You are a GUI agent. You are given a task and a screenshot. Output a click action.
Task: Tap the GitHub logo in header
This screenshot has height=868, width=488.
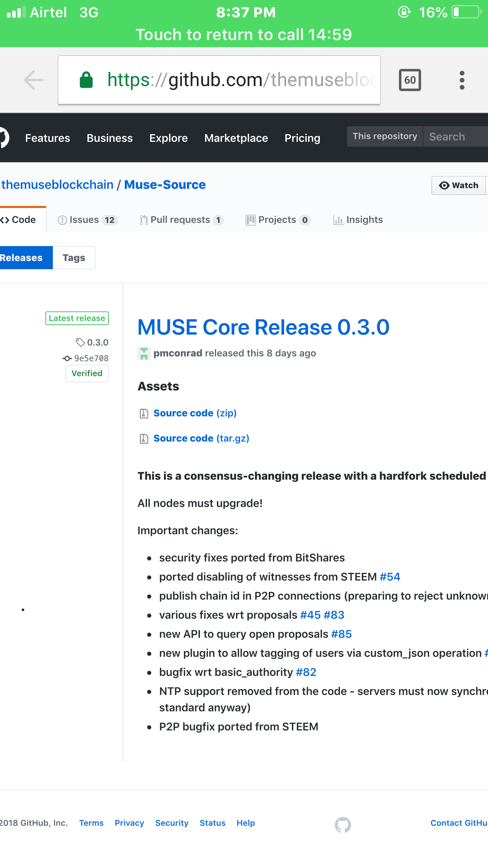tap(4, 138)
